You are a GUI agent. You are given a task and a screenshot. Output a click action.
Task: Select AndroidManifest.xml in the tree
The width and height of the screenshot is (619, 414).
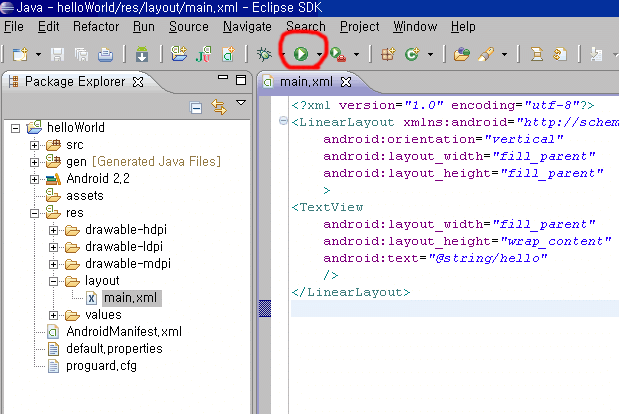tap(124, 332)
